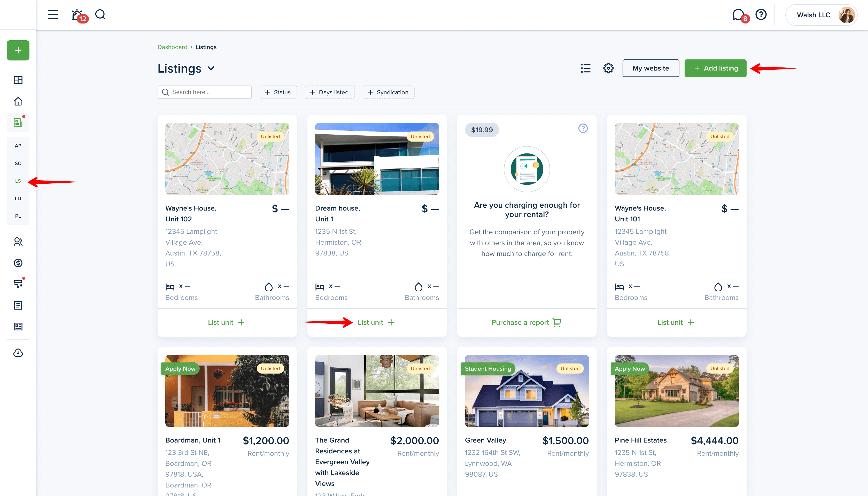Expand the Listings title dropdown chevron
The width and height of the screenshot is (868, 496).
point(211,68)
